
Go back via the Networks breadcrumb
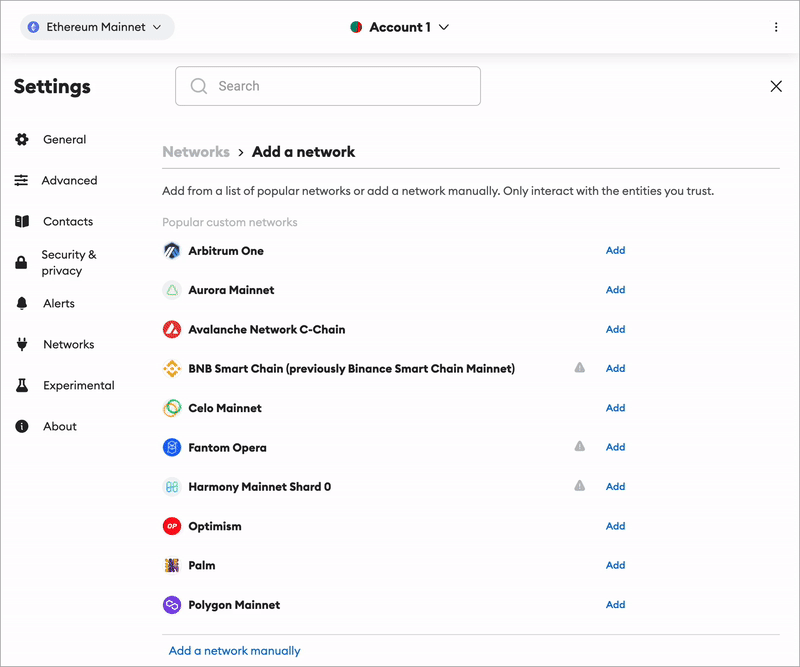[x=196, y=152]
